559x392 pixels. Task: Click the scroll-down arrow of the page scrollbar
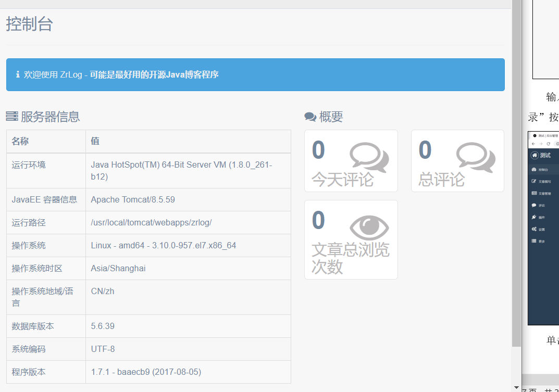coord(516,387)
